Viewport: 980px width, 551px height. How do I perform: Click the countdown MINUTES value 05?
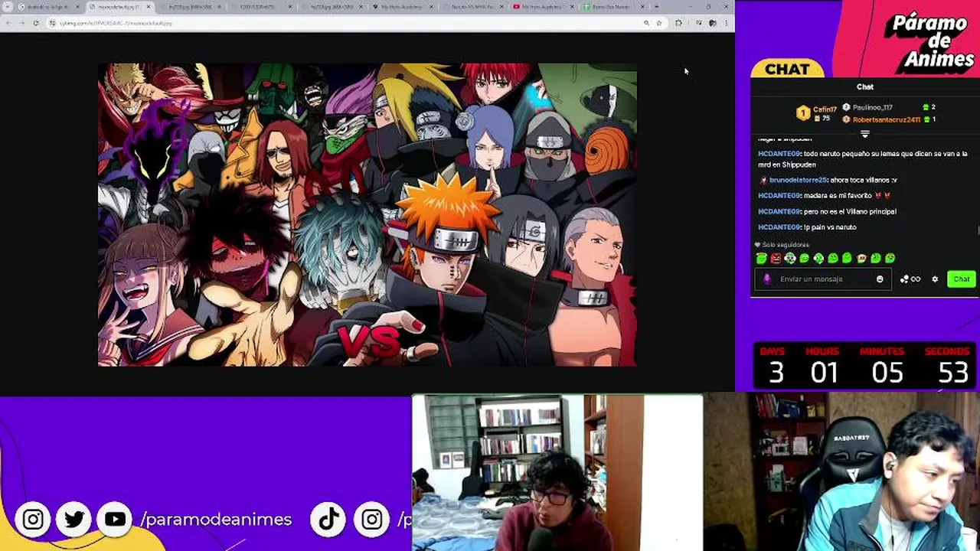pos(887,373)
